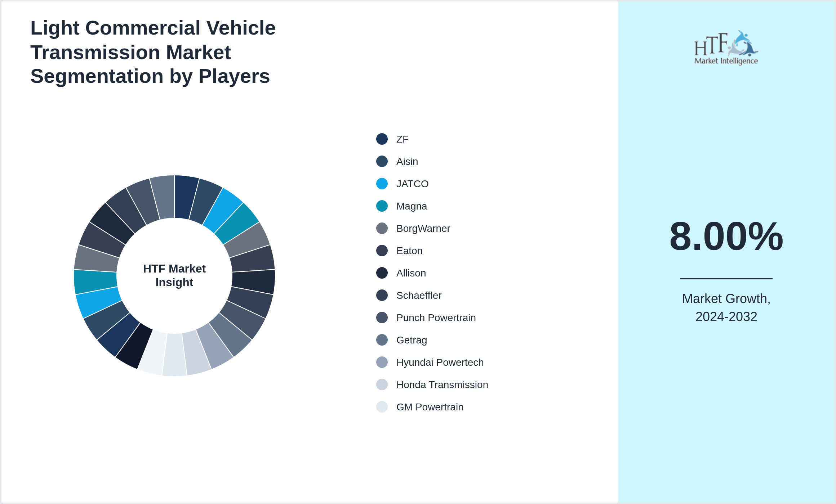
Task: Click the Eaton legend label
Action: coord(409,251)
